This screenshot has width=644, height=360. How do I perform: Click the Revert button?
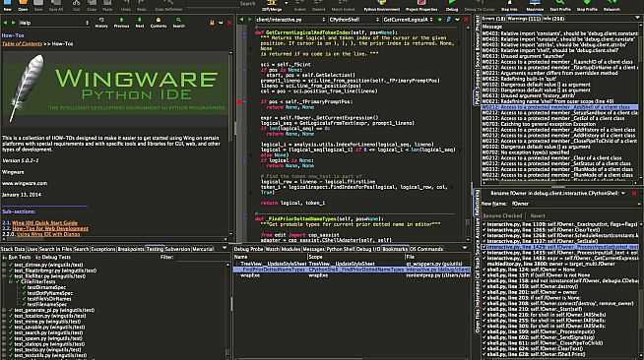(538, 215)
